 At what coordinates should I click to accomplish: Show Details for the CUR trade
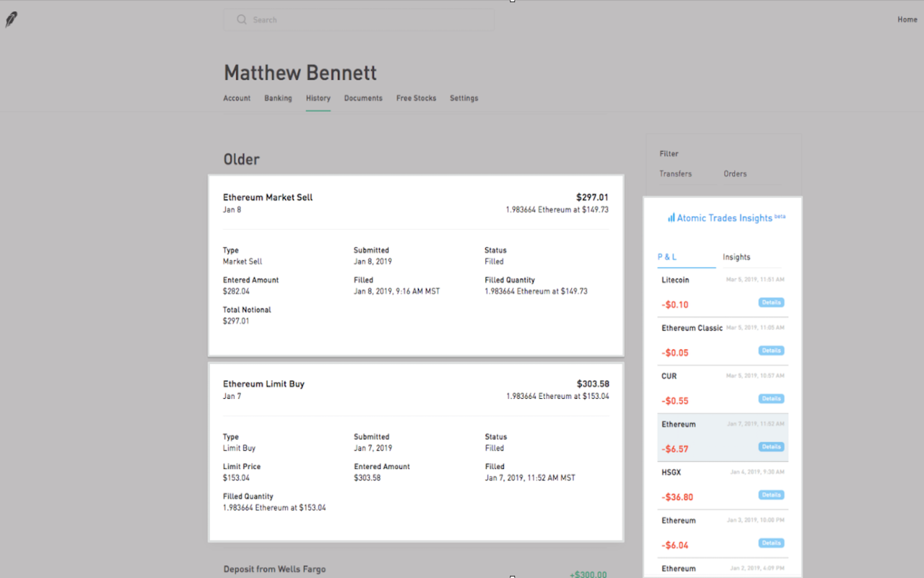pos(771,399)
